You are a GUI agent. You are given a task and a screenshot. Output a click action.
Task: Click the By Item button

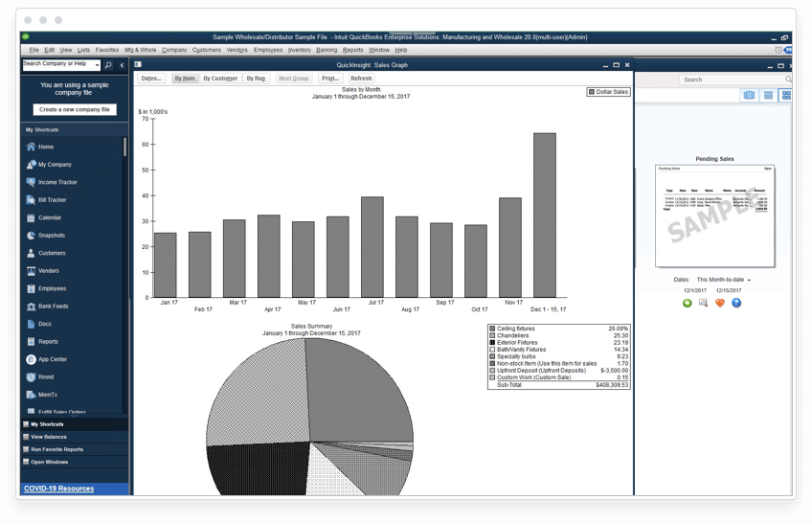185,79
